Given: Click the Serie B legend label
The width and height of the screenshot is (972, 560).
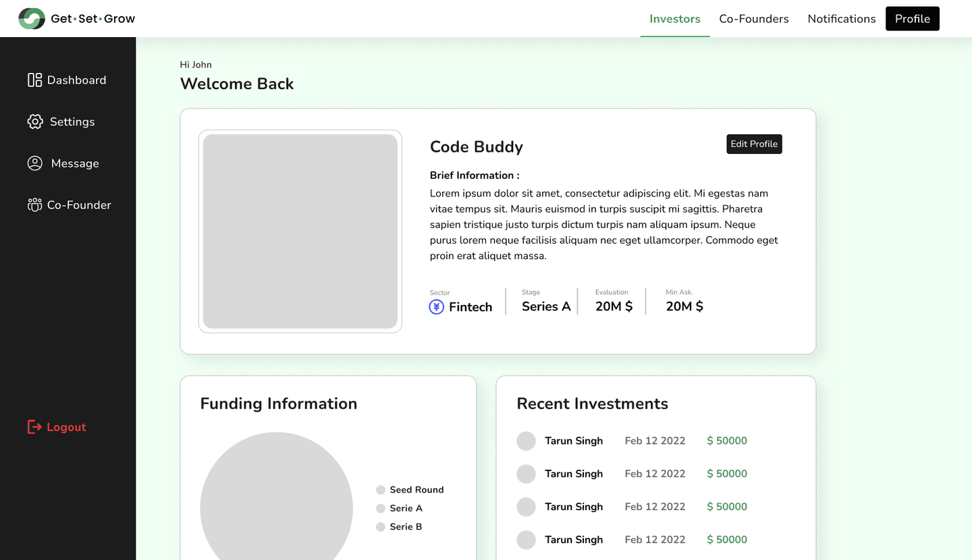Looking at the screenshot, I should click(x=406, y=527).
